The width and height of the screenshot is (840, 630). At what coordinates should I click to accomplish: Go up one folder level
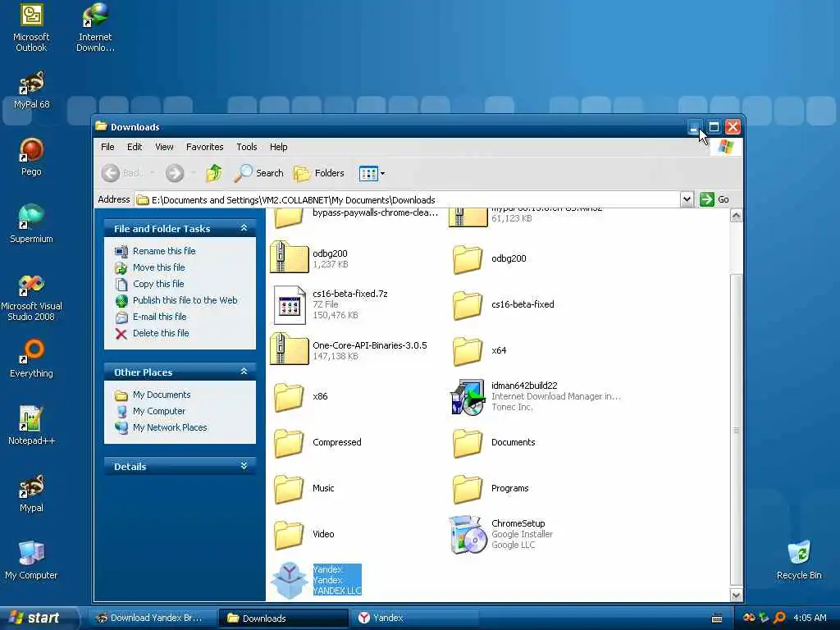[214, 173]
